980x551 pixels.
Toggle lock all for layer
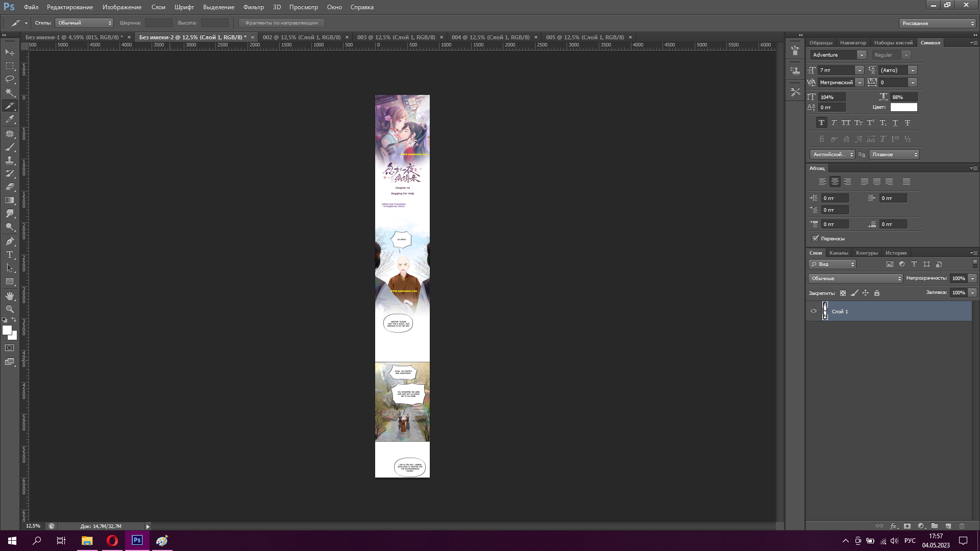point(877,293)
